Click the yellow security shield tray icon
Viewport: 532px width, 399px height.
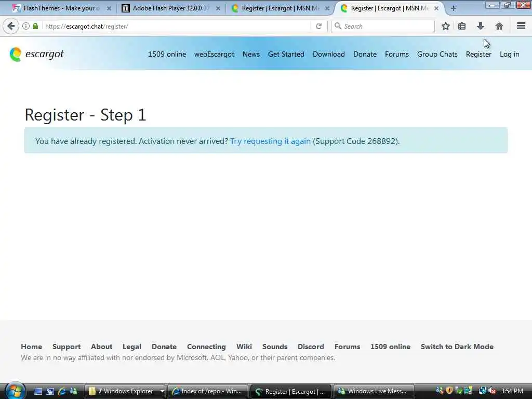449,391
